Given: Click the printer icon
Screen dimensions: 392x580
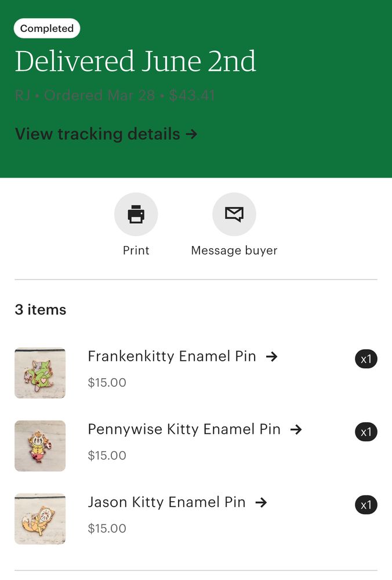Looking at the screenshot, I should 136,215.
